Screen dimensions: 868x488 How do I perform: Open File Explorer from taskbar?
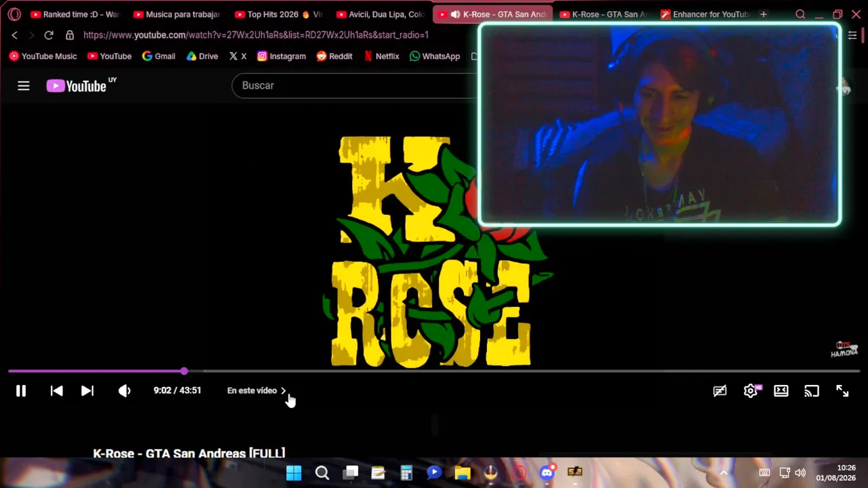coord(462,472)
